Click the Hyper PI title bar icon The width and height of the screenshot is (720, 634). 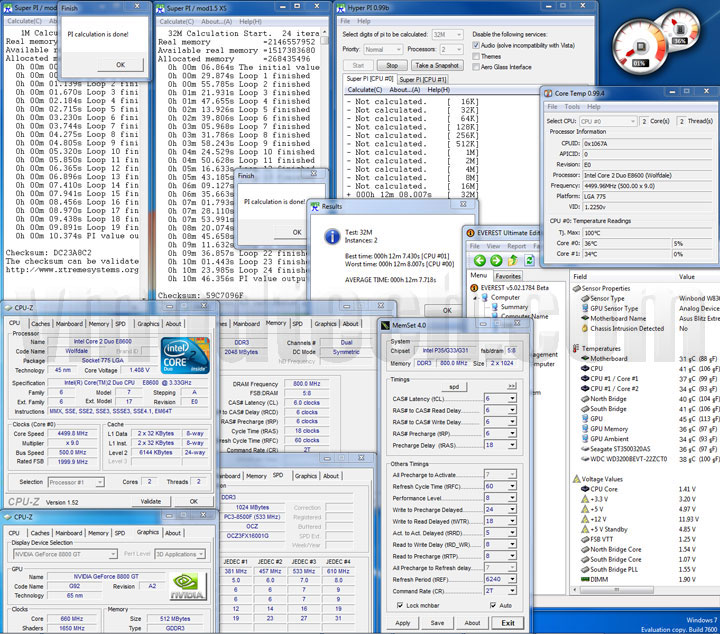click(x=341, y=8)
